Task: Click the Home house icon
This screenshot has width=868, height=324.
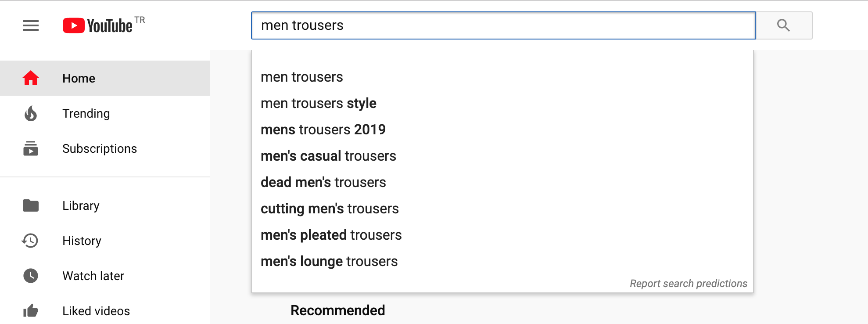Action: pyautogui.click(x=31, y=78)
